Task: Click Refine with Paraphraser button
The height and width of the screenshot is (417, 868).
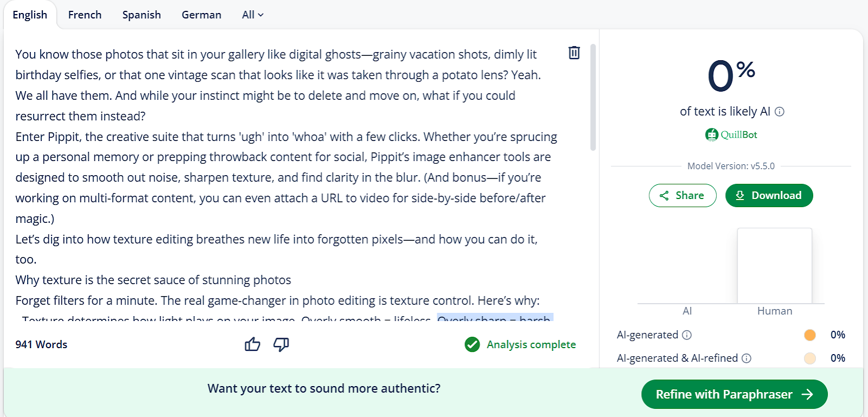Action: pos(734,394)
